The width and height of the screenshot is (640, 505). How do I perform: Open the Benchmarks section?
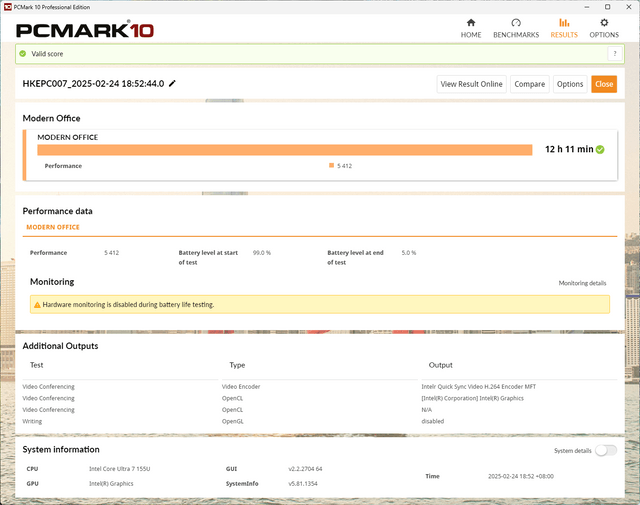pyautogui.click(x=516, y=28)
